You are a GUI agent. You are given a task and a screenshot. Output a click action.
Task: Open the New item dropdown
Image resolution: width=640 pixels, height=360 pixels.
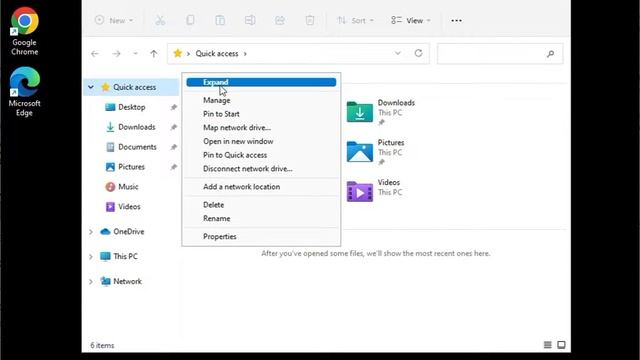tap(114, 20)
